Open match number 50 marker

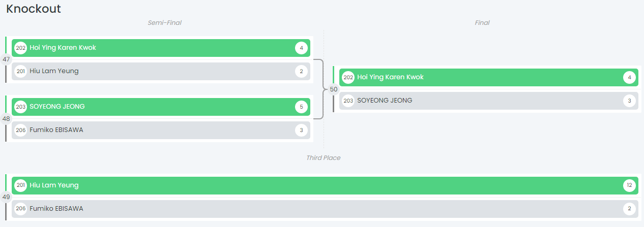334,89
